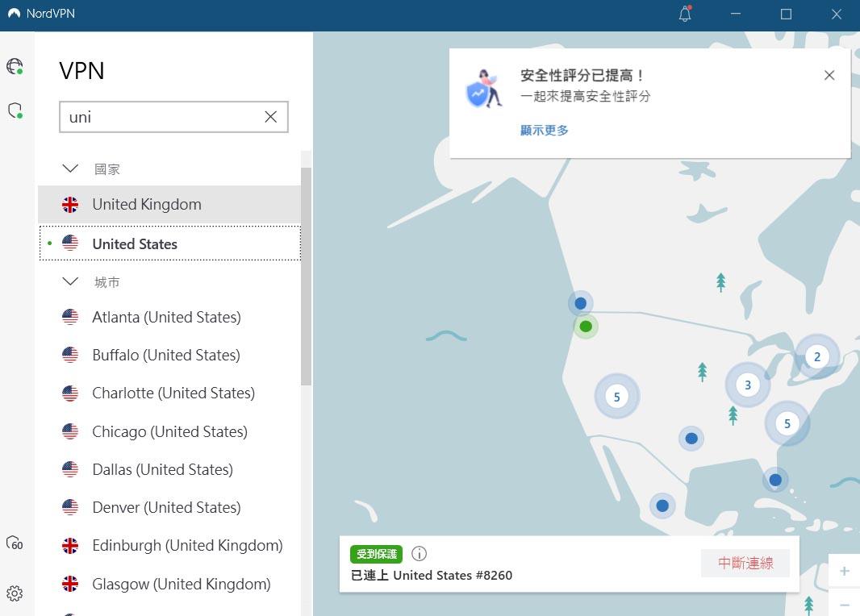Click the blue server marker near Texas

pos(691,439)
